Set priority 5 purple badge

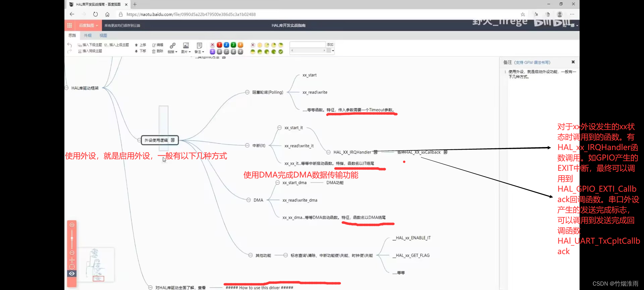pyautogui.click(x=212, y=51)
